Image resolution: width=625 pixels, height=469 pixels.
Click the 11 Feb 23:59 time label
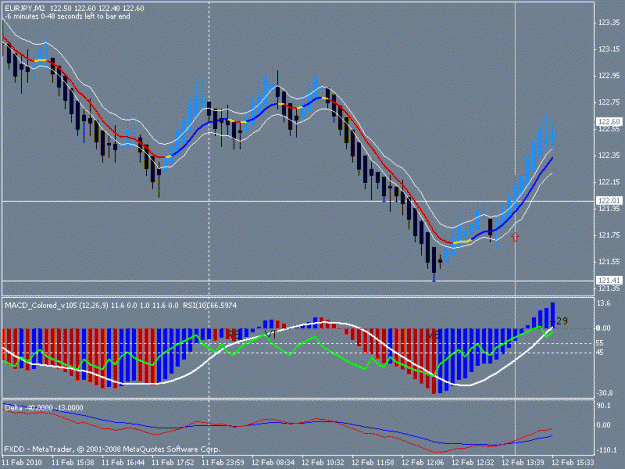(223, 463)
